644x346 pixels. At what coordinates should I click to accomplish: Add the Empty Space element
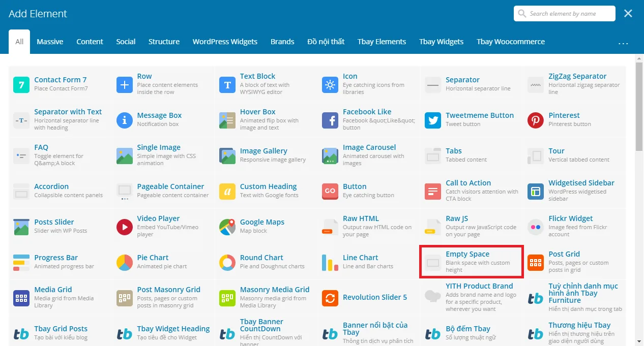point(472,262)
